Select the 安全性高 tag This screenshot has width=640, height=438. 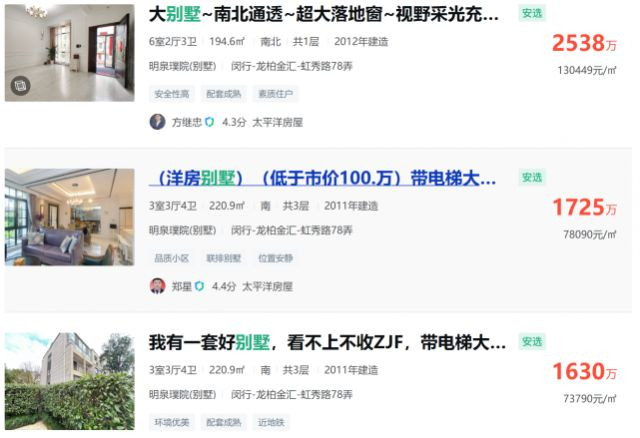click(x=172, y=94)
